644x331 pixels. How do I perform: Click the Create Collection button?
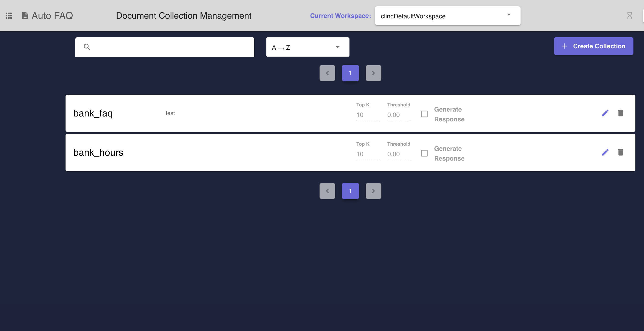pyautogui.click(x=593, y=46)
